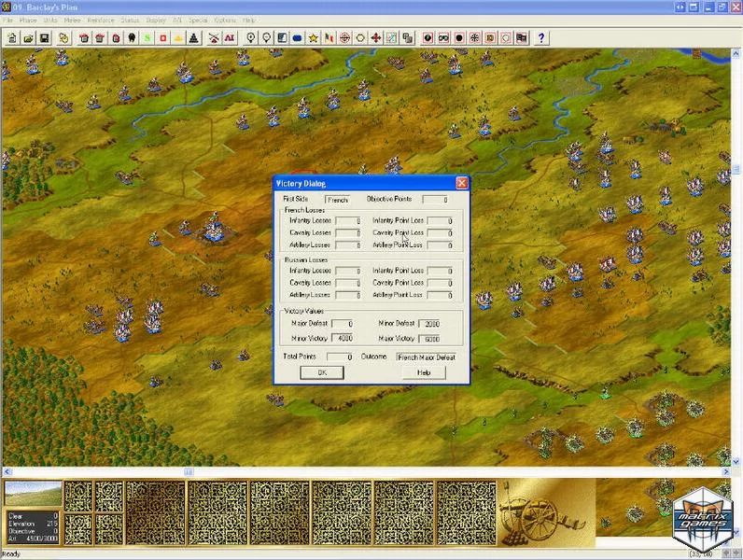Click the red crosshair target icon

(x=344, y=38)
